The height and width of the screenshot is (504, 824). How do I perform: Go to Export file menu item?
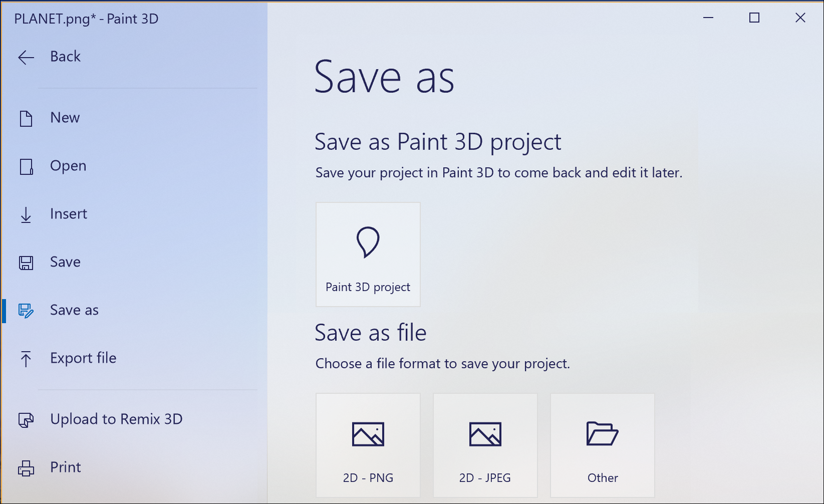click(83, 358)
